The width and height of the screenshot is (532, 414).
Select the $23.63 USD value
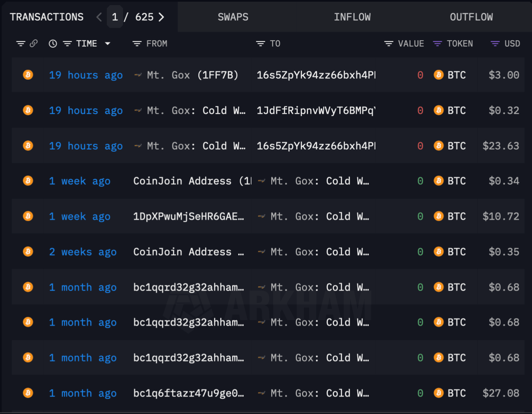(x=501, y=146)
